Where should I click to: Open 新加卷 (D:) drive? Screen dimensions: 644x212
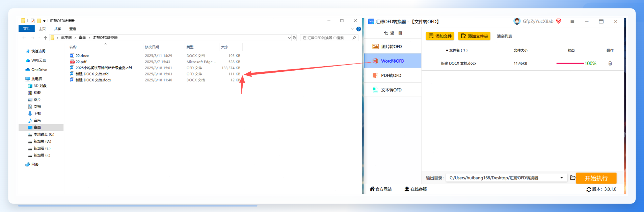[42, 141]
